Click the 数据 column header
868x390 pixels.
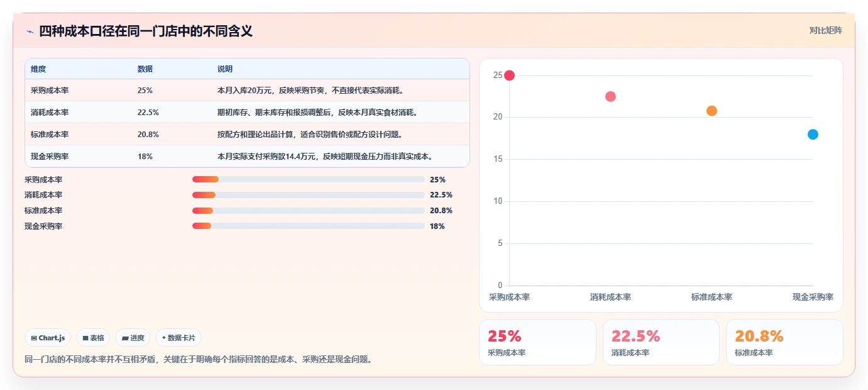point(145,69)
